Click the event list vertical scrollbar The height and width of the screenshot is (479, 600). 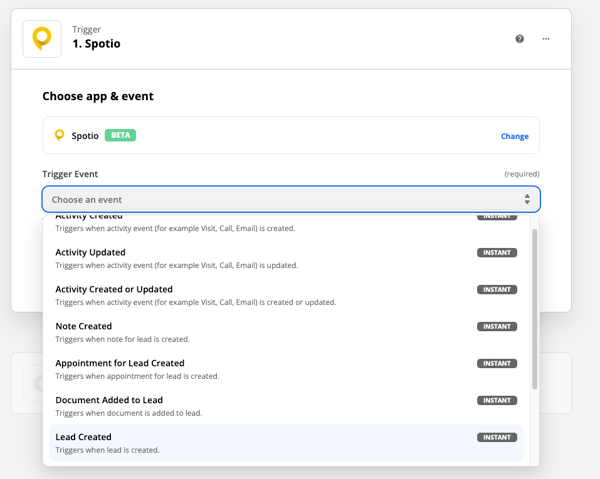point(535,309)
